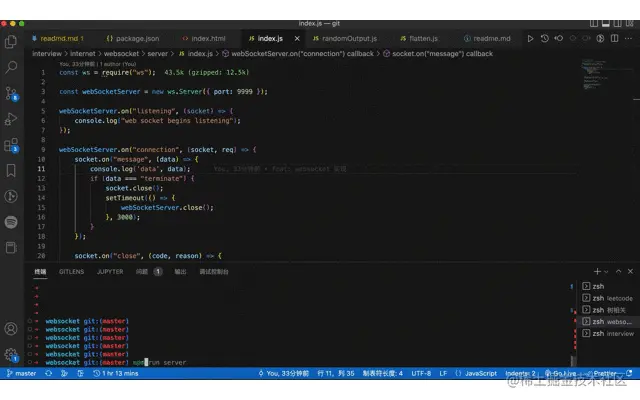This screenshot has height=400, width=640.
Task: Select the zsh leetcode terminal
Action: [608, 298]
